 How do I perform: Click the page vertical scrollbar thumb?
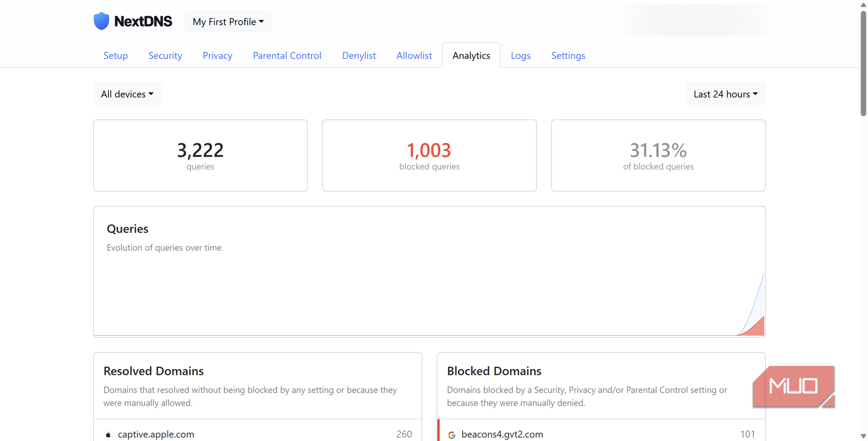[863, 63]
